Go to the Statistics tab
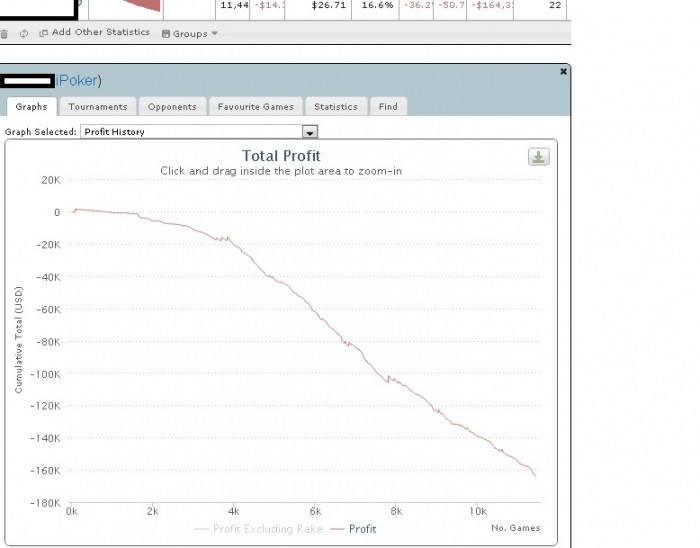 [336, 107]
